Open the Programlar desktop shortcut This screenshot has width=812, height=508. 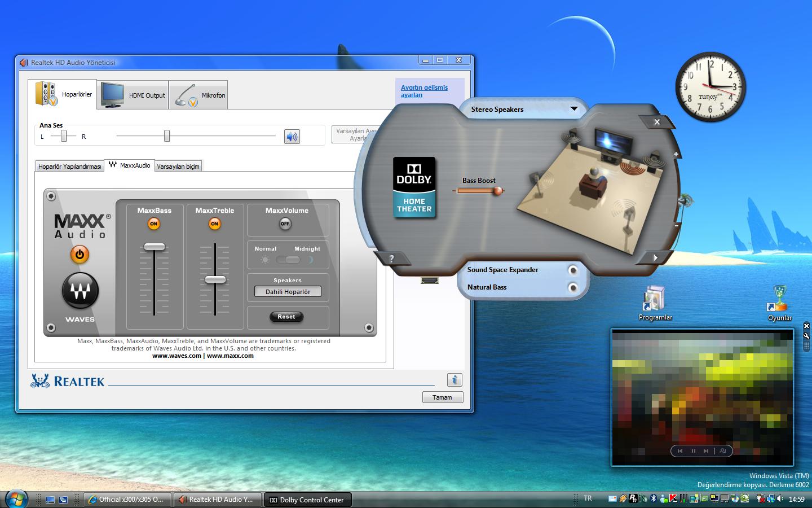pyautogui.click(x=655, y=302)
